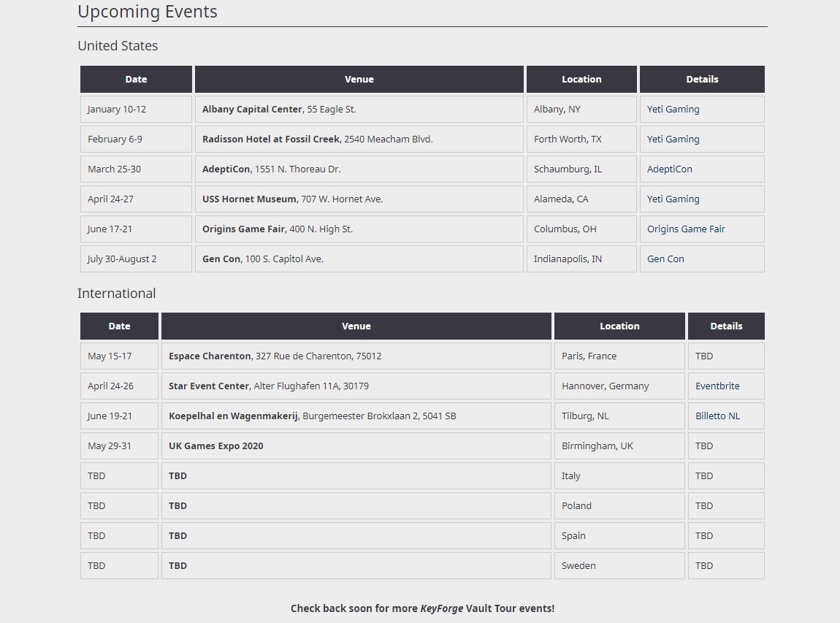Click the Date header in International table
Screen dimensions: 840x623
pos(120,326)
